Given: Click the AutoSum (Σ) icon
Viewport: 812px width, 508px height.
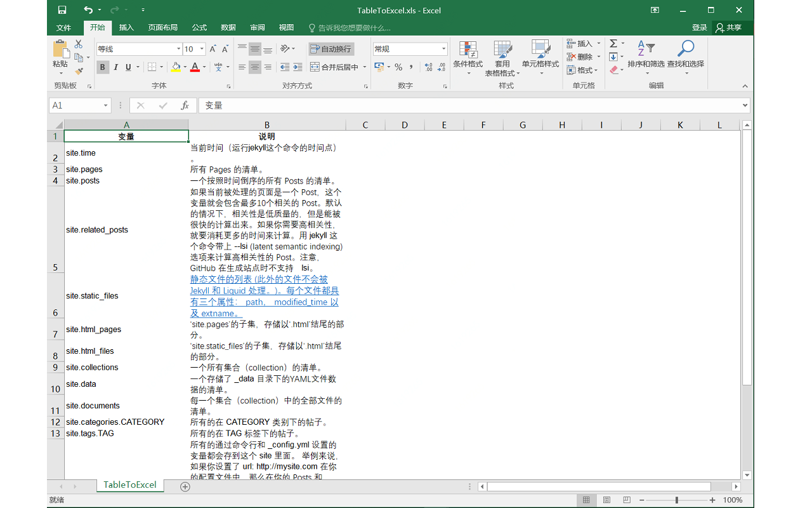Looking at the screenshot, I should point(612,43).
